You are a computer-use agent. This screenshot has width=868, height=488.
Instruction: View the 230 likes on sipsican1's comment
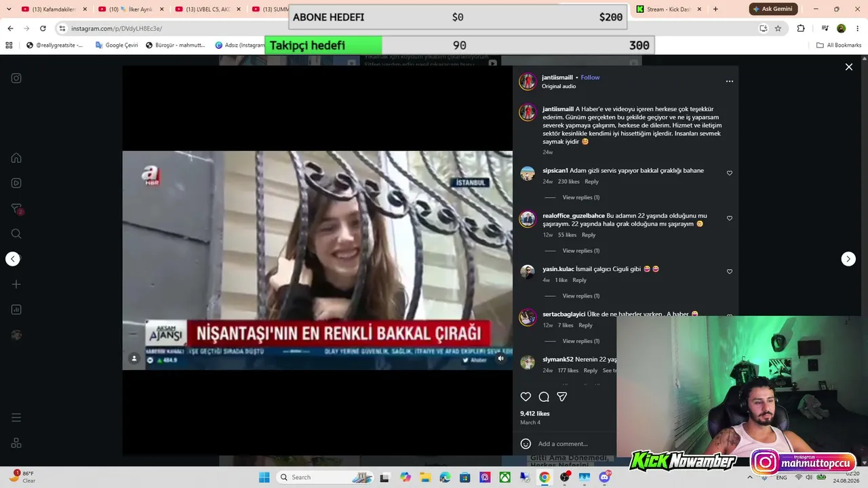[x=569, y=182]
